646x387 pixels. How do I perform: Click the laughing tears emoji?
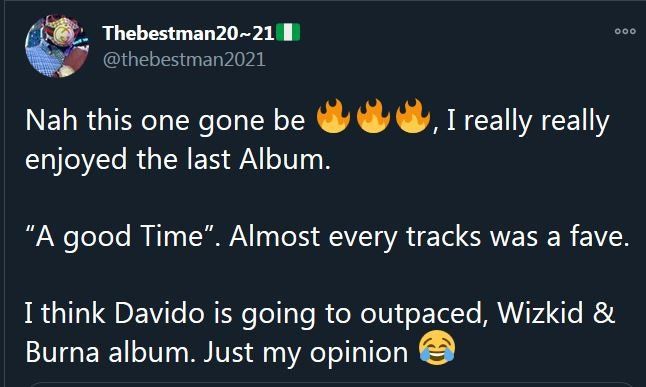(437, 348)
